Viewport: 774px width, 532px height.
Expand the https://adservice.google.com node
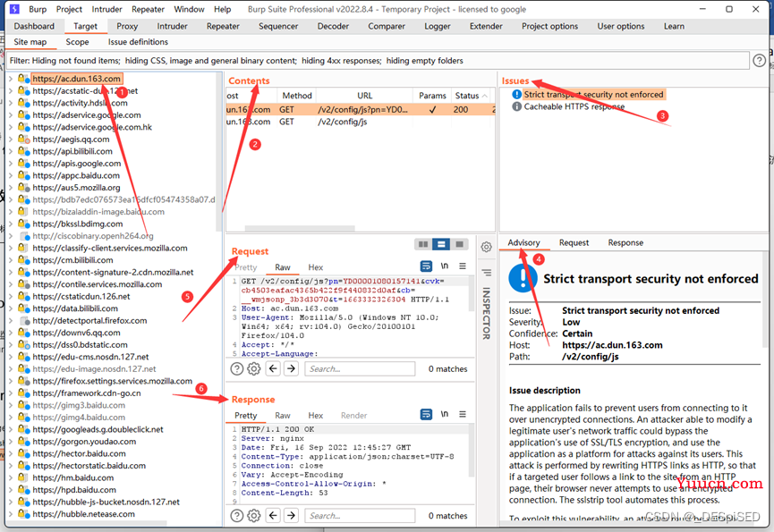(11, 114)
